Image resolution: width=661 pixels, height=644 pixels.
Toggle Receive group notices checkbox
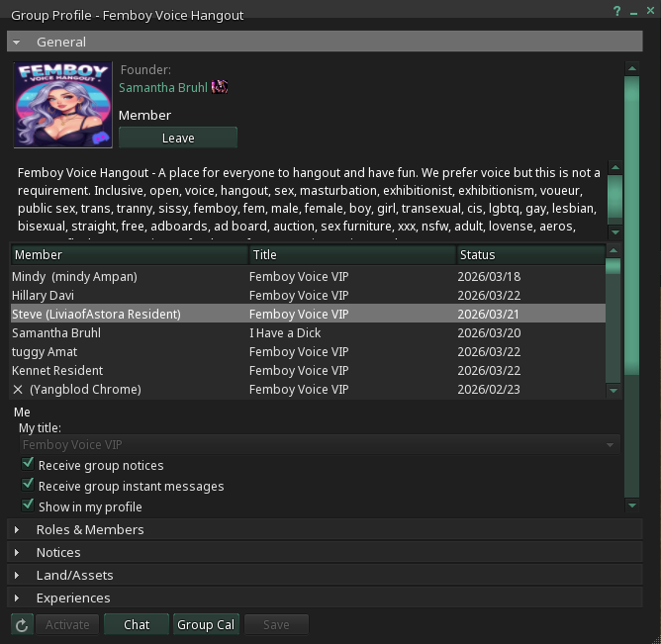click(28, 464)
